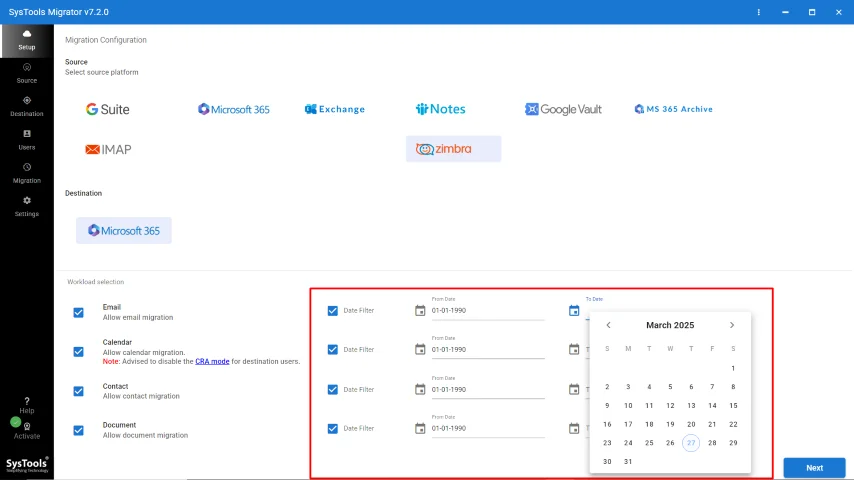Select day 20 in date picker
The image size is (854, 480).
pos(691,424)
